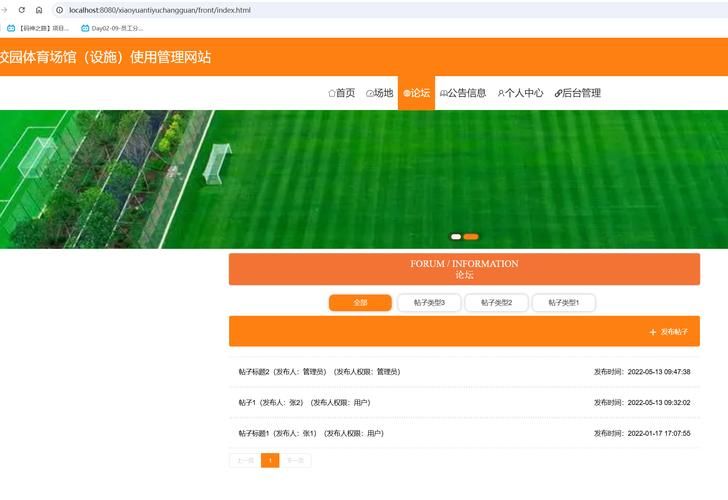Select second orange carousel indicator dot
Screen dimensions: 728x500
coord(471,237)
